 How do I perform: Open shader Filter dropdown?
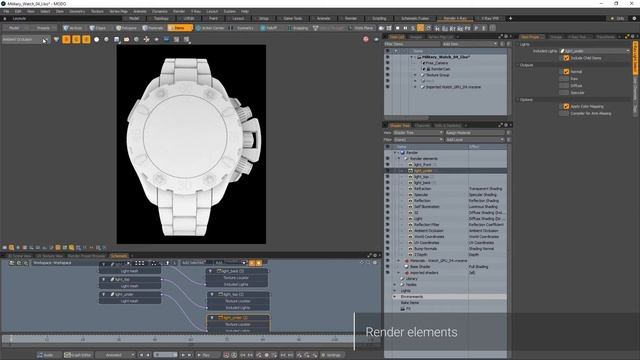coord(418,140)
